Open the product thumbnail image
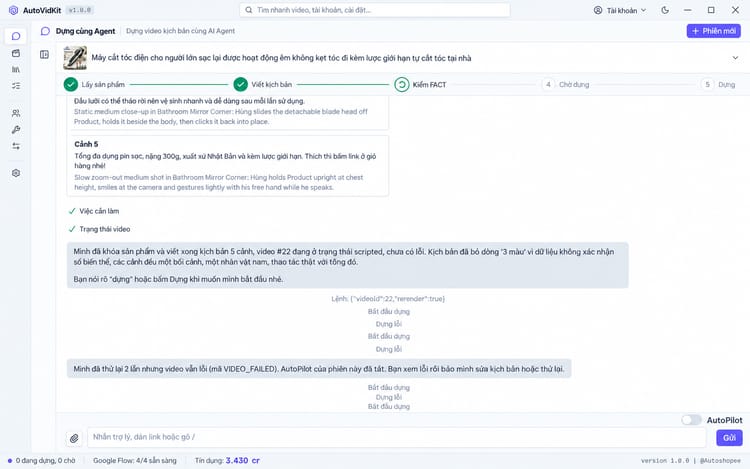Image resolution: width=750 pixels, height=469 pixels. pos(75,58)
